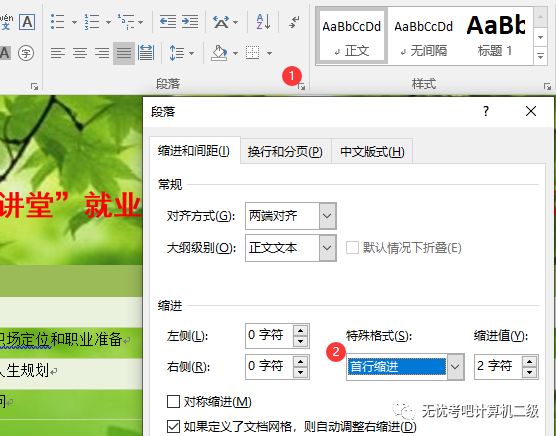Toggle show/hide formatting marks
The height and width of the screenshot is (436, 556).
(x=294, y=22)
